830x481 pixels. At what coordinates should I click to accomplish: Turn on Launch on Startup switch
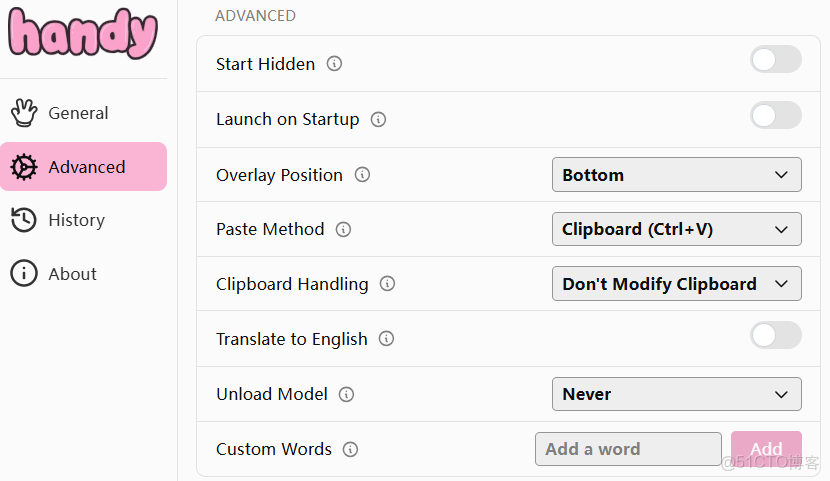click(x=775, y=115)
